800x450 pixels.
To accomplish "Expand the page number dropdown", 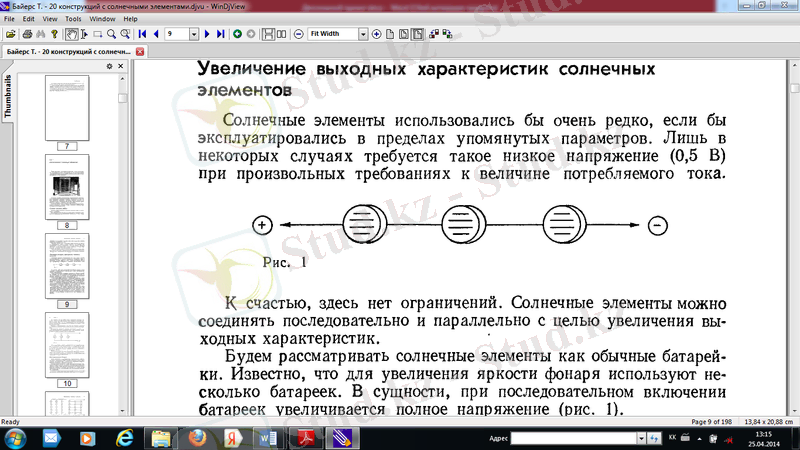I will (x=194, y=33).
